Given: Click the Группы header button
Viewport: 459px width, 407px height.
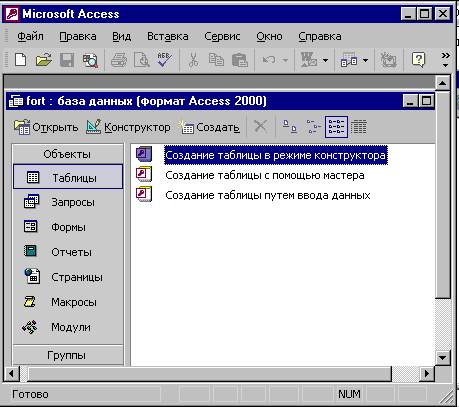Looking at the screenshot, I should 68,355.
